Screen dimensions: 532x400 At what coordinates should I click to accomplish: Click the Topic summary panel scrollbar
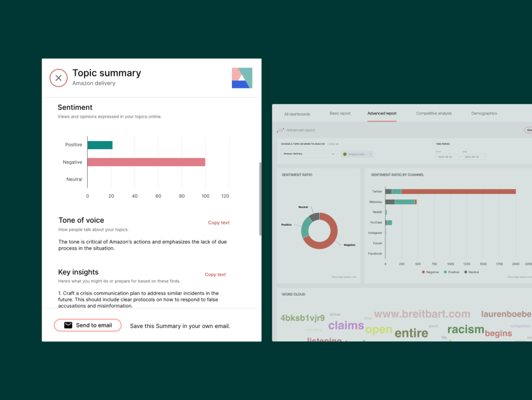260,199
